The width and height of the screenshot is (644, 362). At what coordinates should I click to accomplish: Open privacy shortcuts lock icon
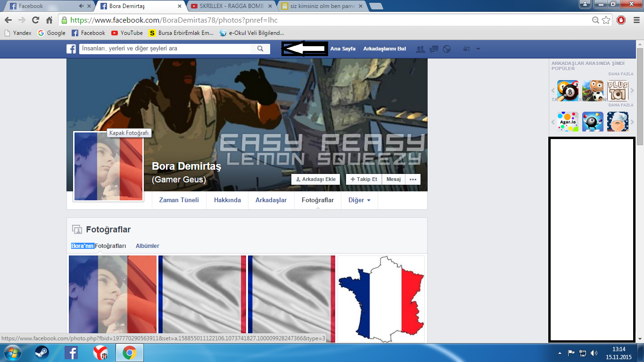(x=466, y=49)
